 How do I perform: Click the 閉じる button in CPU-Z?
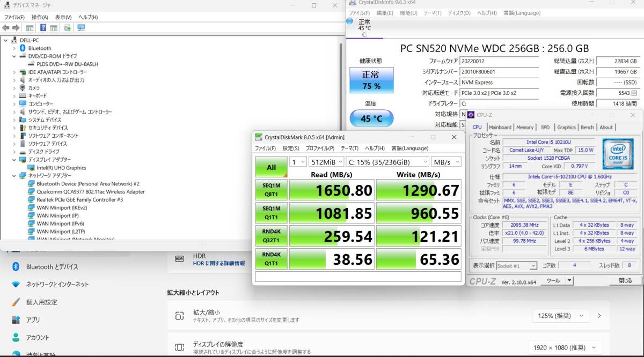tap(625, 280)
